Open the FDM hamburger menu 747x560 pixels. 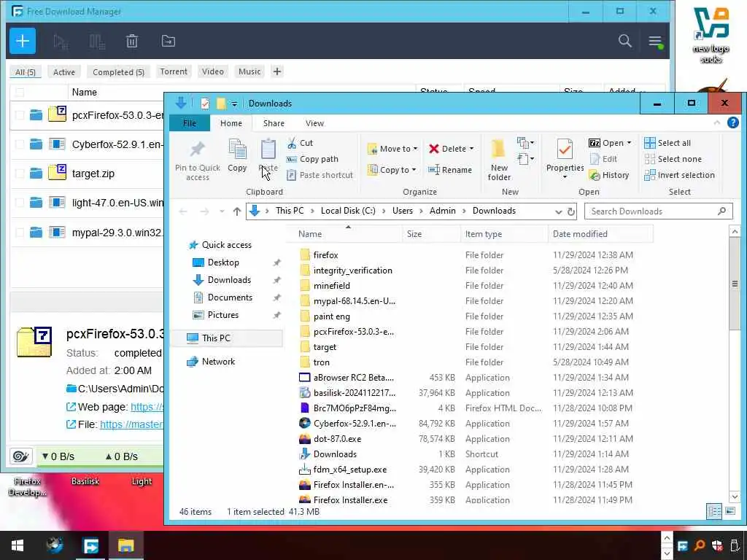655,42
